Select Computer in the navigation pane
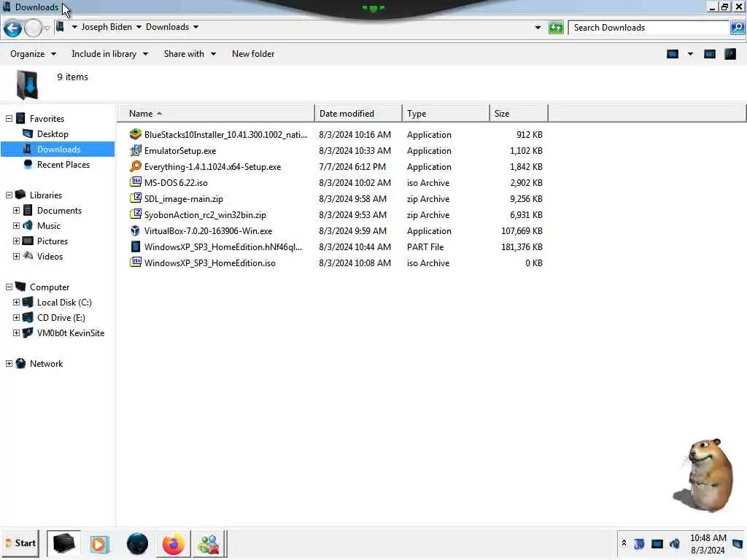Screen dimensions: 747x560 pos(50,287)
